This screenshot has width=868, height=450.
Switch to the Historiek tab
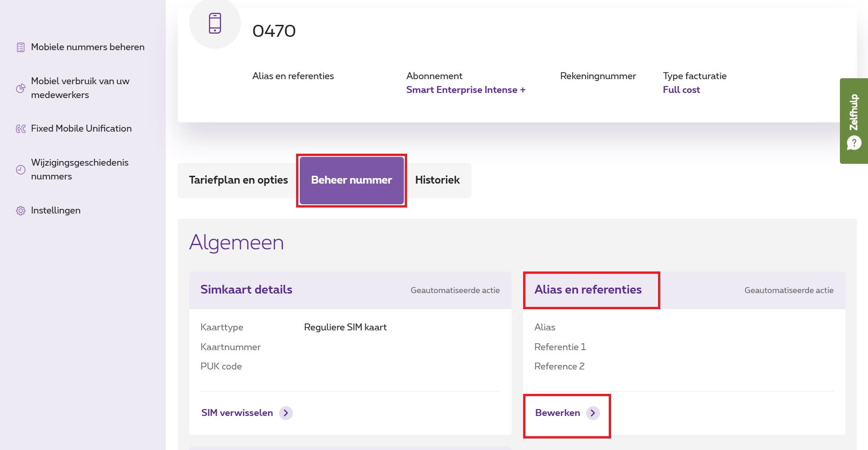click(x=437, y=180)
